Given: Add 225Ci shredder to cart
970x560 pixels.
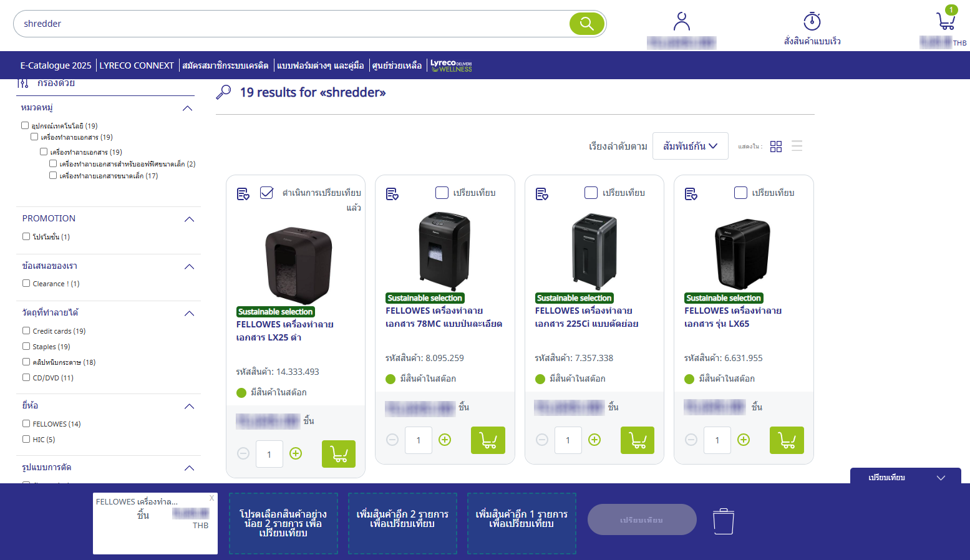Looking at the screenshot, I should point(638,440).
